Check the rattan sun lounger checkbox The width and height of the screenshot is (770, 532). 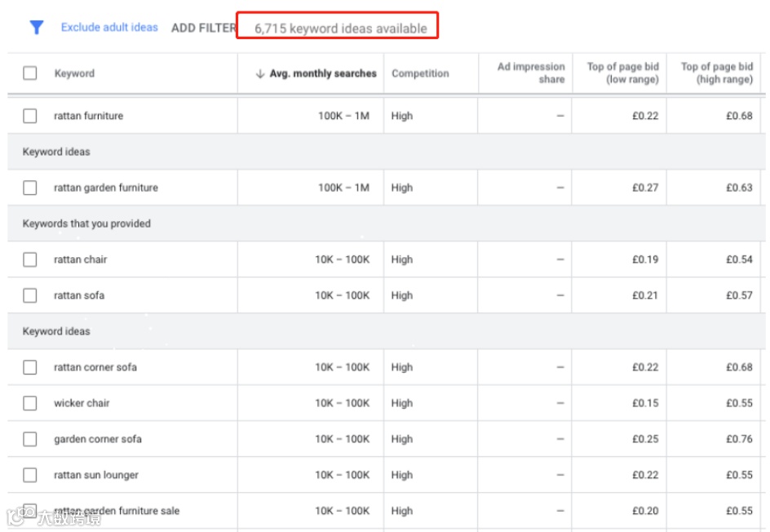[x=30, y=475]
